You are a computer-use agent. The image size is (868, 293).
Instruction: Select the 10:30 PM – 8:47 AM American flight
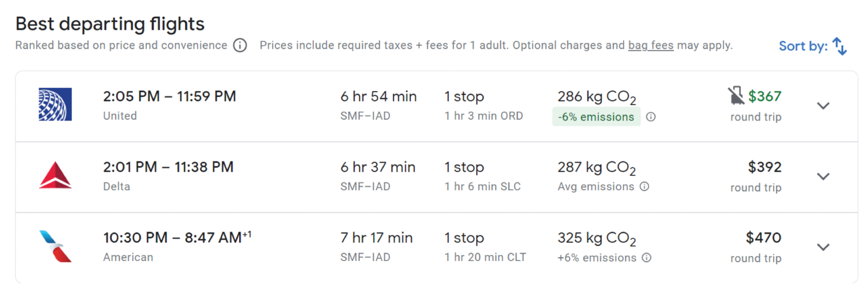click(436, 248)
